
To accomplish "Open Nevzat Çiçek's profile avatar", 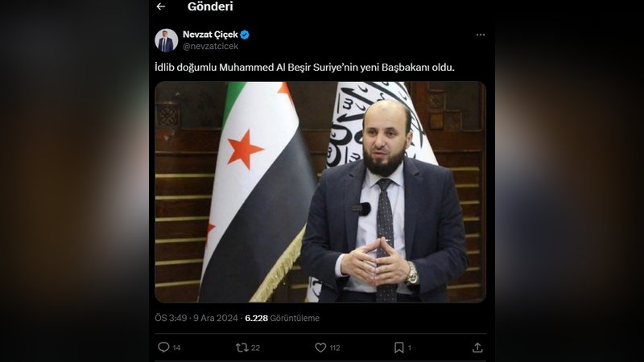I will click(167, 40).
